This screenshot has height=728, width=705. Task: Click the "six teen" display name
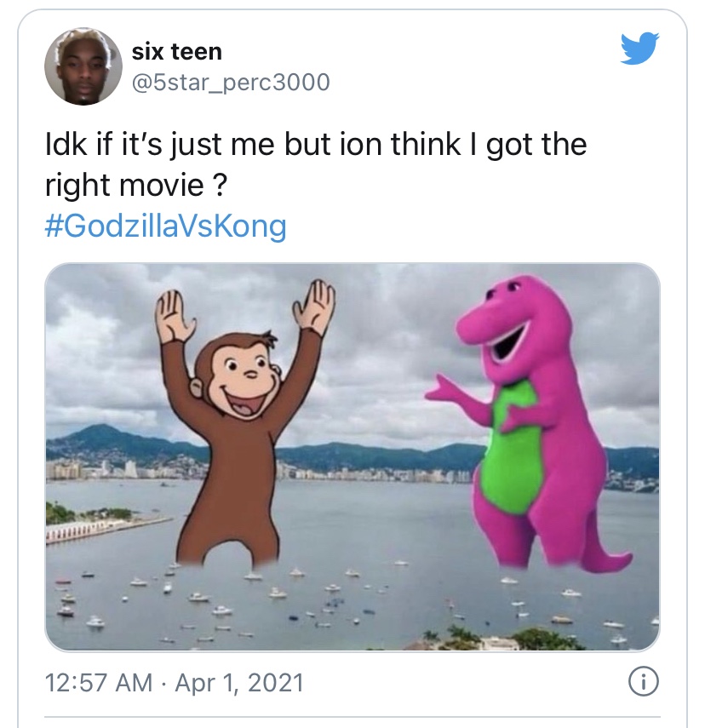click(176, 52)
